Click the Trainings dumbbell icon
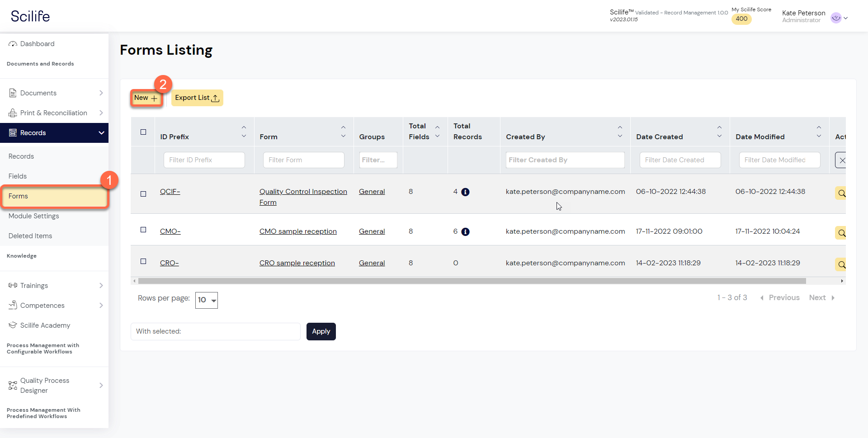 13,285
